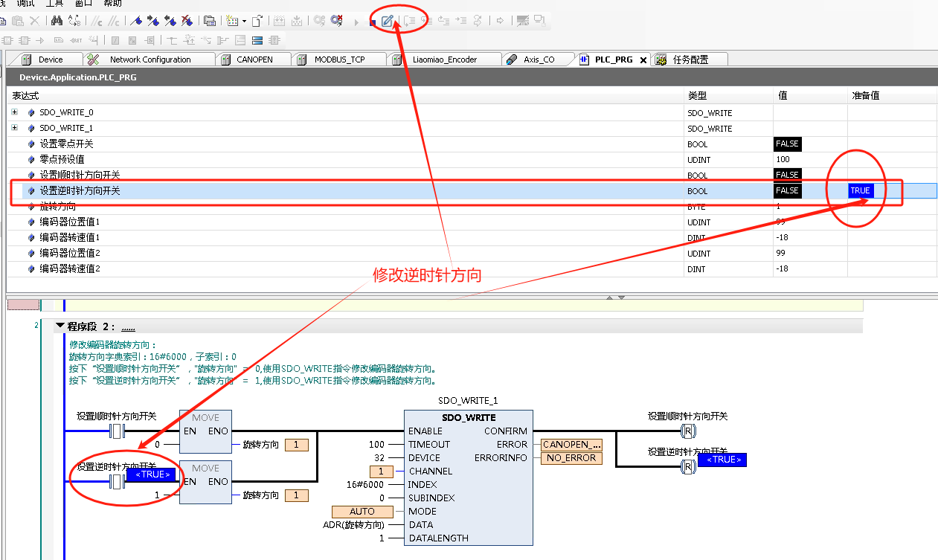Image resolution: width=938 pixels, height=560 pixels.
Task: Click the NO_ERROR ERRORINFO value
Action: pyautogui.click(x=571, y=457)
